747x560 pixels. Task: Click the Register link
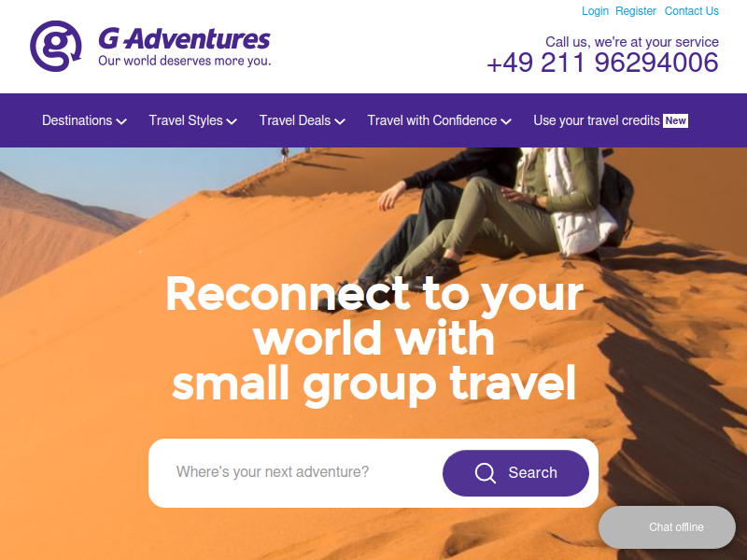pyautogui.click(x=636, y=11)
